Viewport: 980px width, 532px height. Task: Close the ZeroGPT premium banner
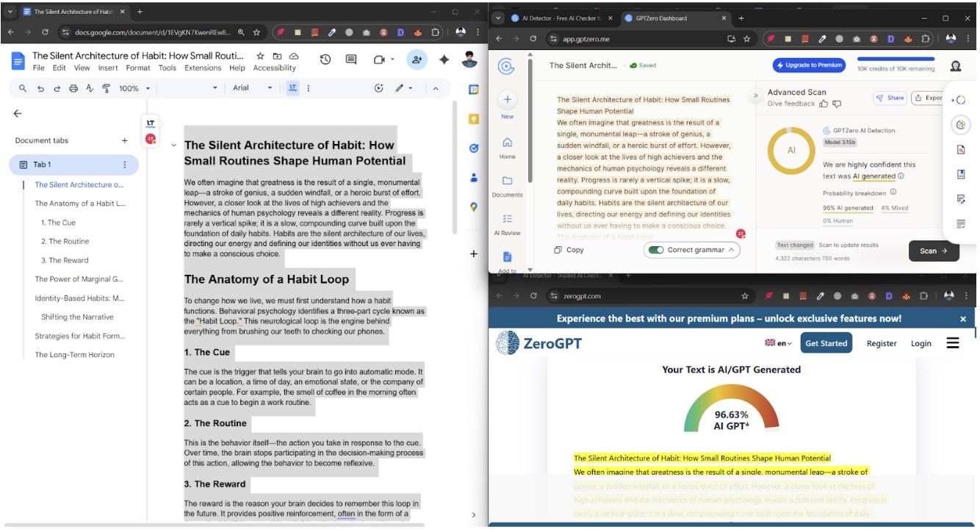click(963, 319)
